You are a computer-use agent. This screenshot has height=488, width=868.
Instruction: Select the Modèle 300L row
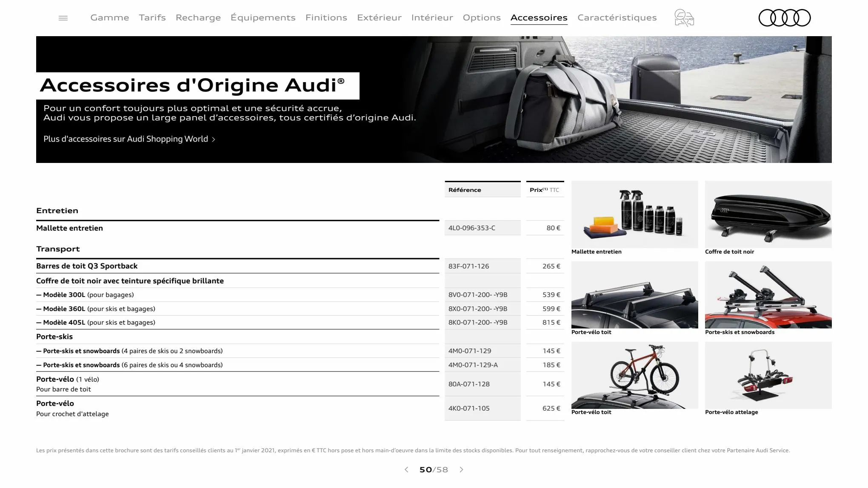coord(237,295)
